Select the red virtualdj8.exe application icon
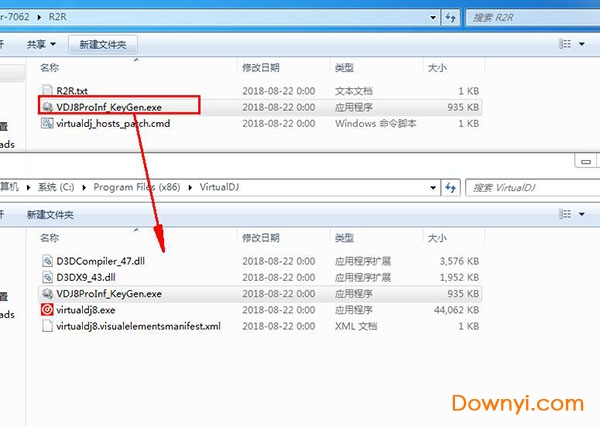This screenshot has width=600, height=427. tap(47, 310)
